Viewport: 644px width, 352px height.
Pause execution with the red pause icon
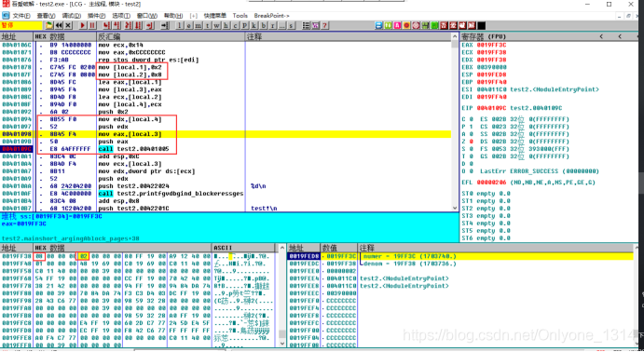[x=93, y=25]
